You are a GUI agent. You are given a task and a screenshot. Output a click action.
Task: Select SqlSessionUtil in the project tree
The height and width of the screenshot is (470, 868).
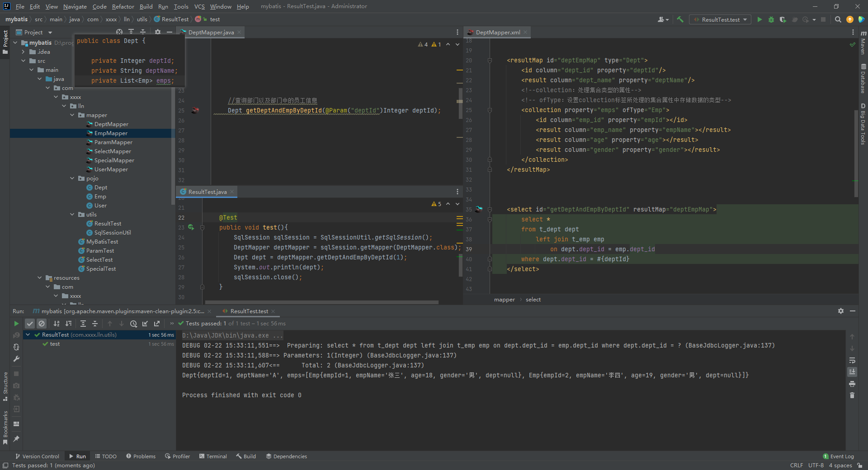click(x=113, y=233)
